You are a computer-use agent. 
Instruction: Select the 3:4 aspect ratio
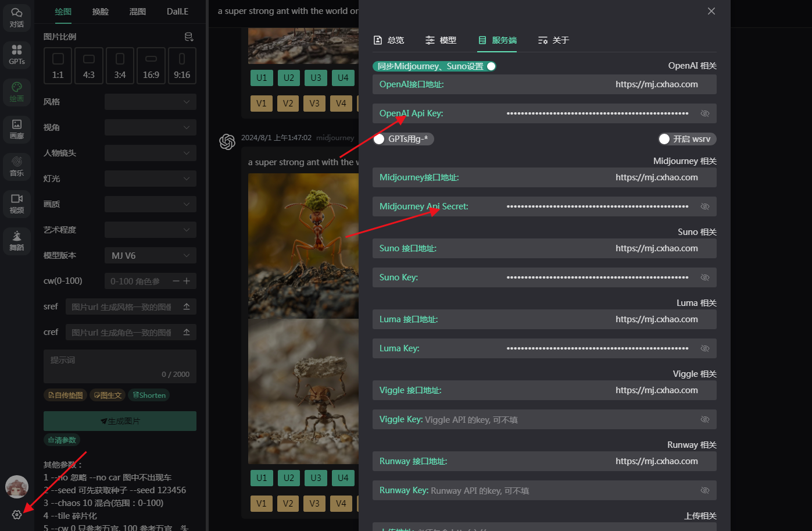[120, 66]
